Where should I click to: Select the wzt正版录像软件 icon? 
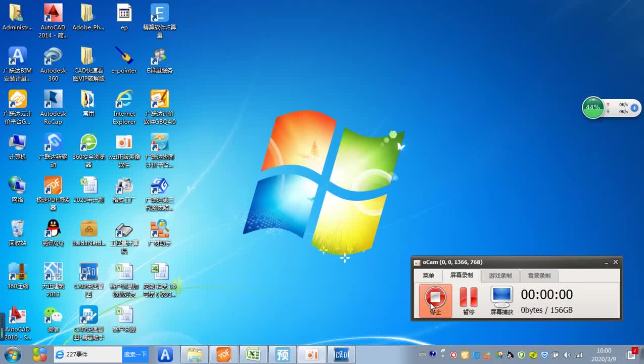124,150
